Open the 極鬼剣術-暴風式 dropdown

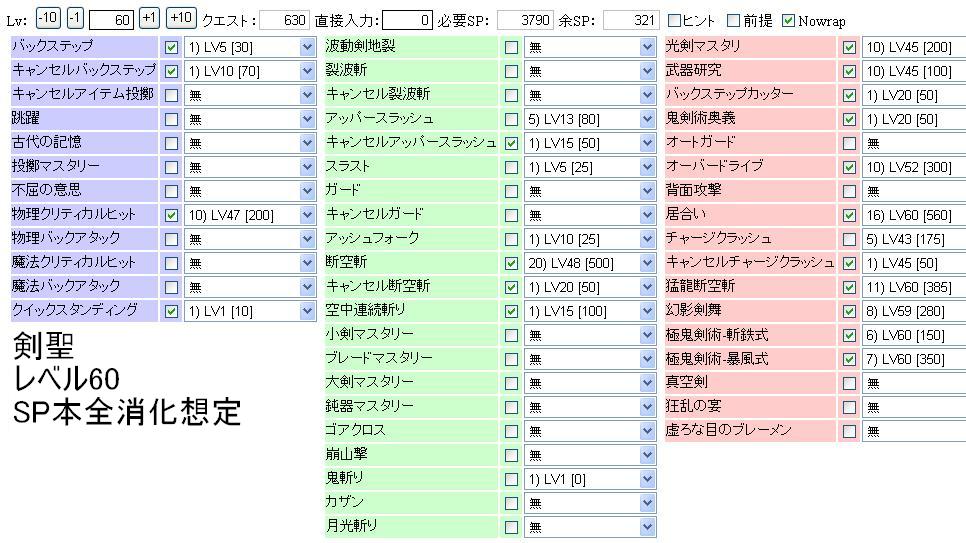[914, 360]
